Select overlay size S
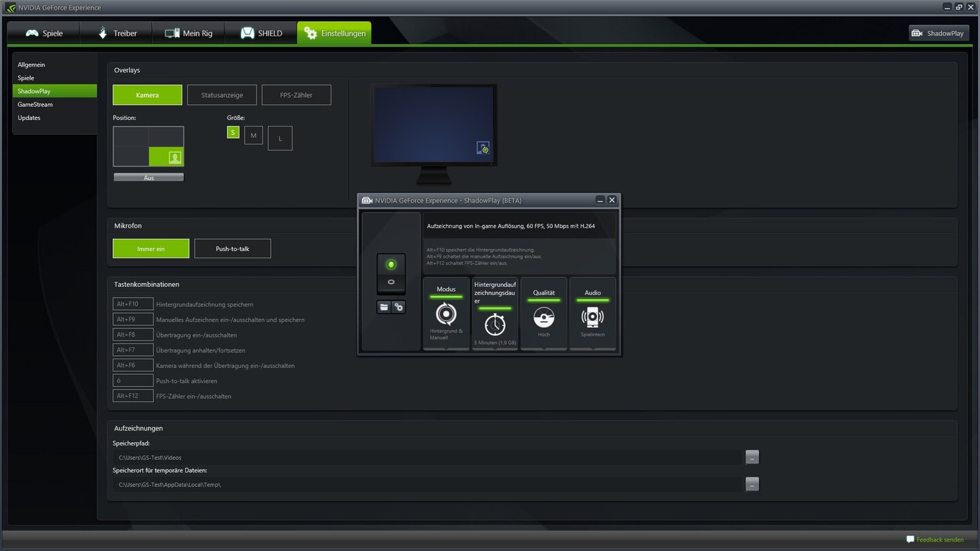This screenshot has width=980, height=551. click(233, 132)
